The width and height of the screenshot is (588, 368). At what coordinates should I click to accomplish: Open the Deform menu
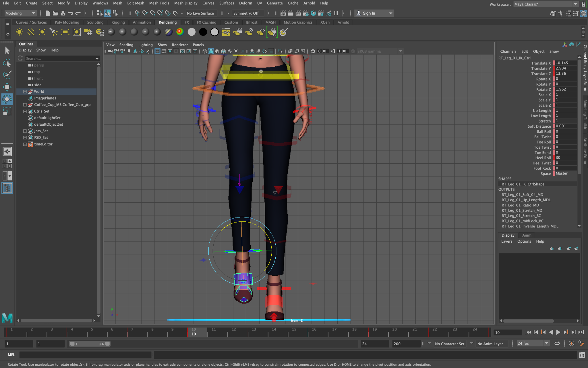(x=246, y=3)
